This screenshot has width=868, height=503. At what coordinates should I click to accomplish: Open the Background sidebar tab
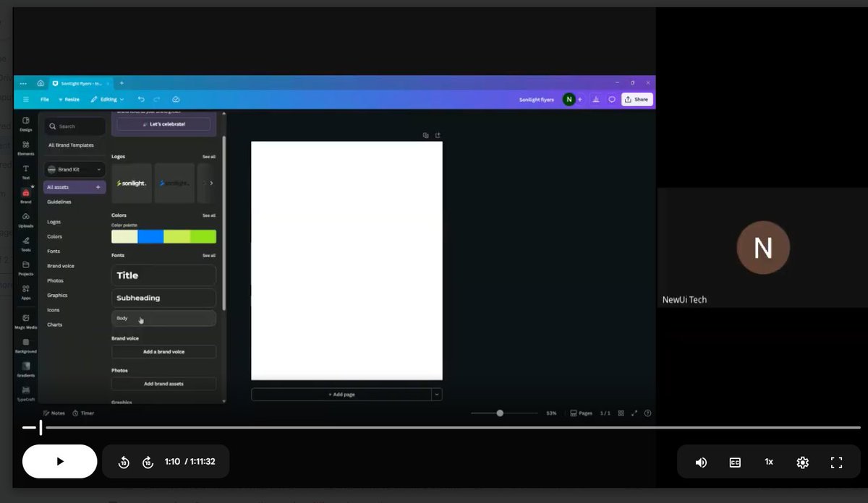coord(26,345)
